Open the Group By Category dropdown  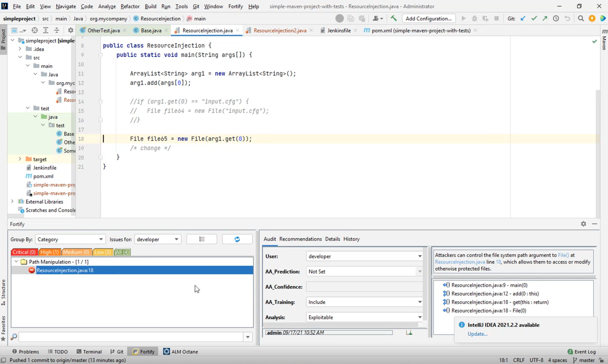[70, 239]
